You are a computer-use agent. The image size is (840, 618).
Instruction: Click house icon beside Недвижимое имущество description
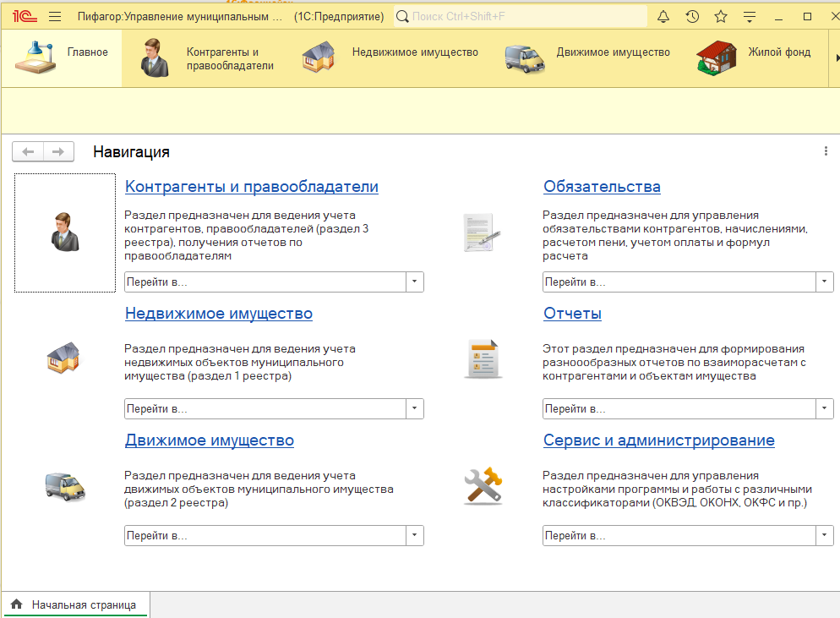coord(63,358)
